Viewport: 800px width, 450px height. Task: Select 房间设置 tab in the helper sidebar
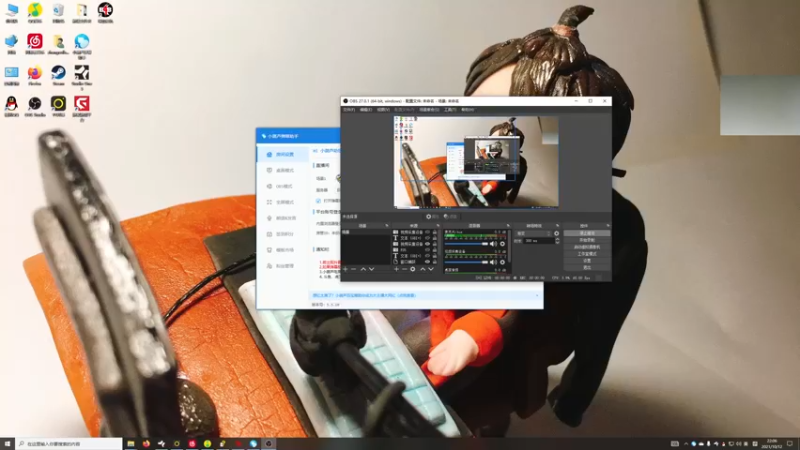coord(283,154)
